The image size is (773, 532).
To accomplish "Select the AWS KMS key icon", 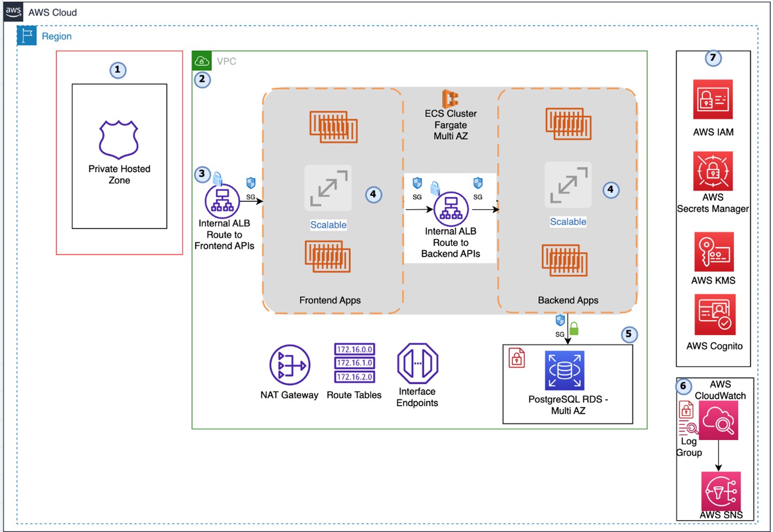I will pos(714,252).
